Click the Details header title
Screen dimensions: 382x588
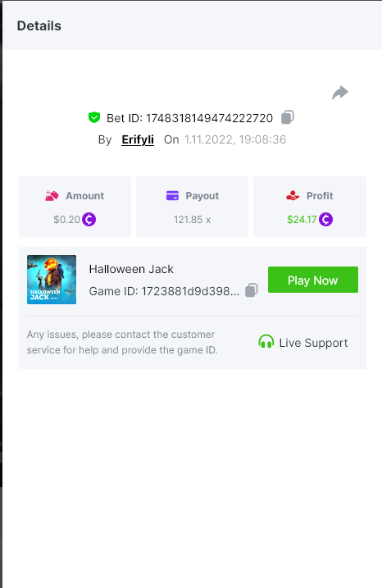pos(39,26)
